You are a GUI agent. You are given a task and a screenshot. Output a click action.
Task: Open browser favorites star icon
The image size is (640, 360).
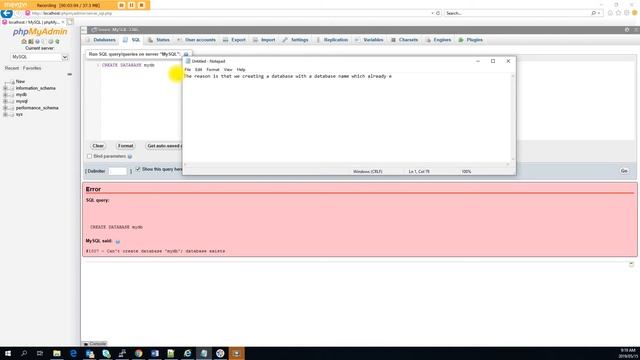(x=618, y=13)
